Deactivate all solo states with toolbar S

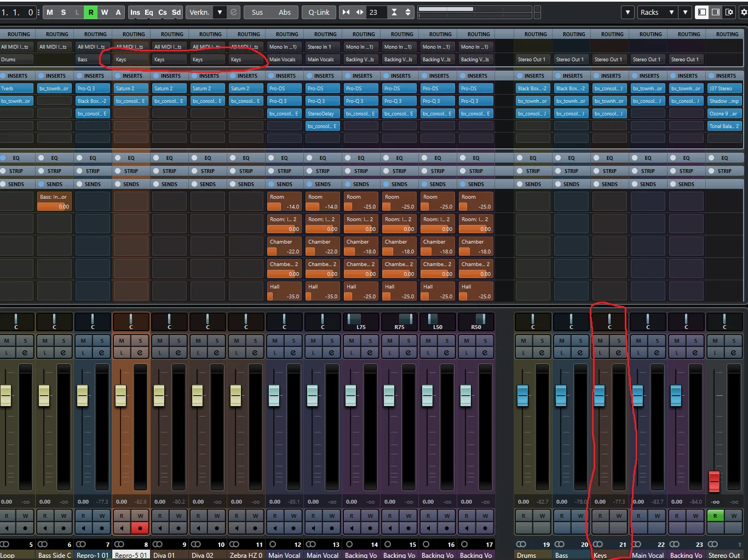(64, 12)
